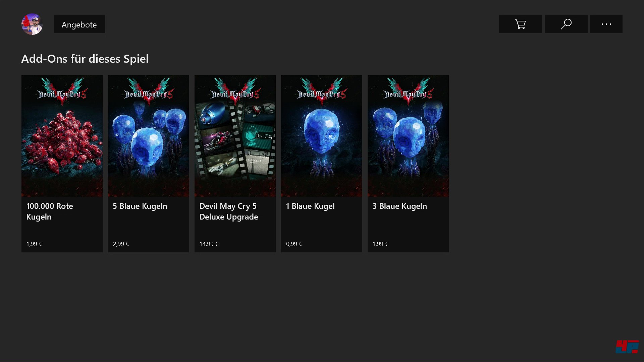Click the 100.000 Rote Kugeln title
This screenshot has height=362, width=644.
pos(50,211)
